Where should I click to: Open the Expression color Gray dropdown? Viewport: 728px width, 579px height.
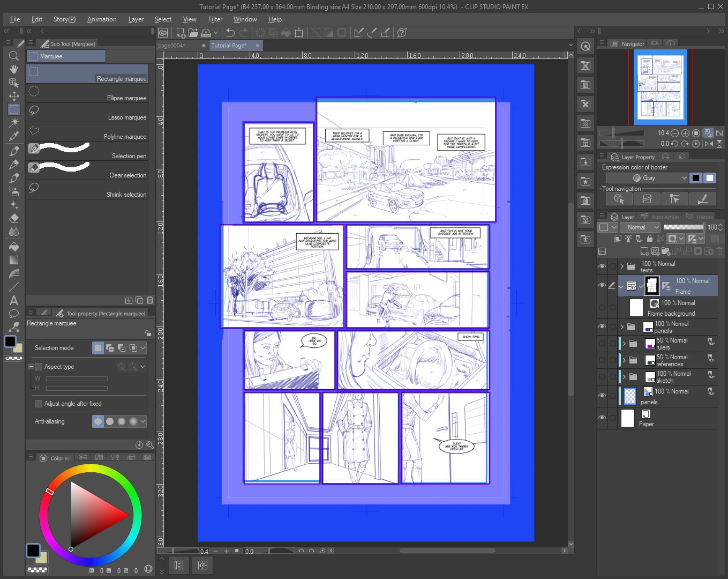[647, 177]
